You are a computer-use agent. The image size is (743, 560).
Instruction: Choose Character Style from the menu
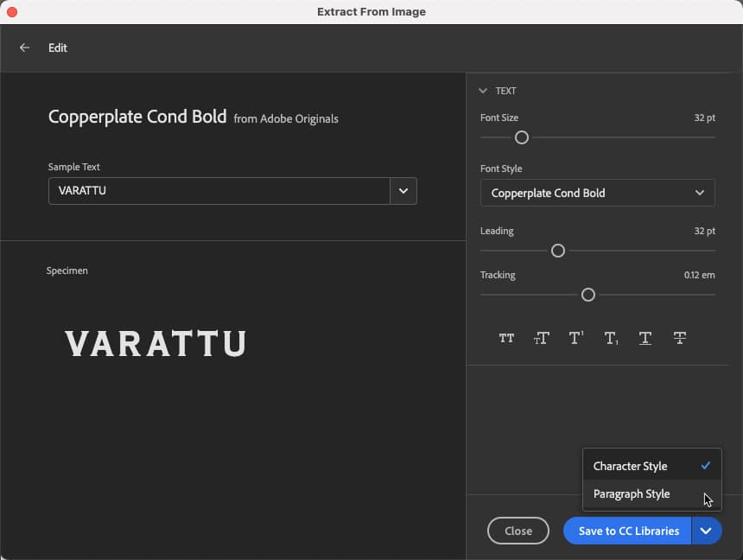651,466
